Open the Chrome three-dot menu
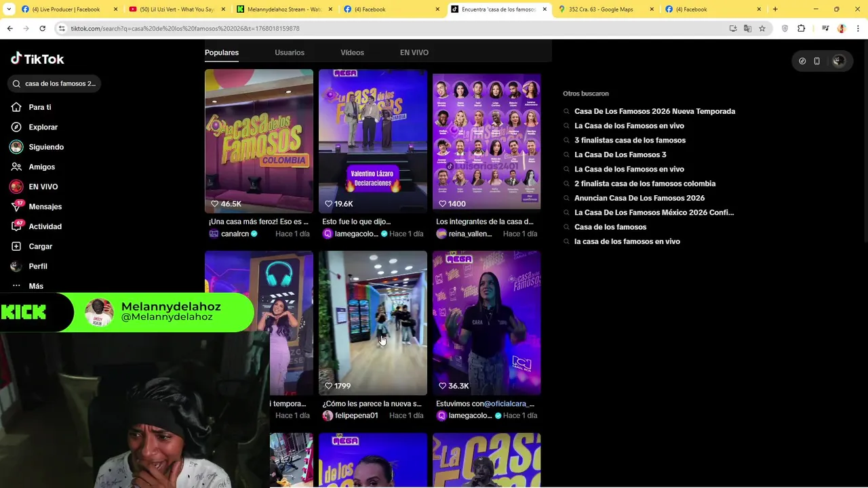This screenshot has height=488, width=868. click(x=858, y=28)
